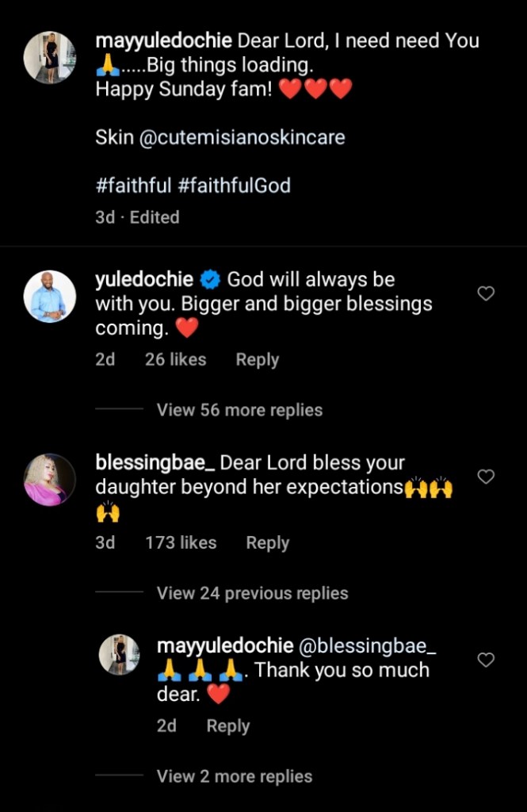527x812 pixels.
Task: Like blessingbae_'s comment with heart icon
Action: tap(486, 477)
